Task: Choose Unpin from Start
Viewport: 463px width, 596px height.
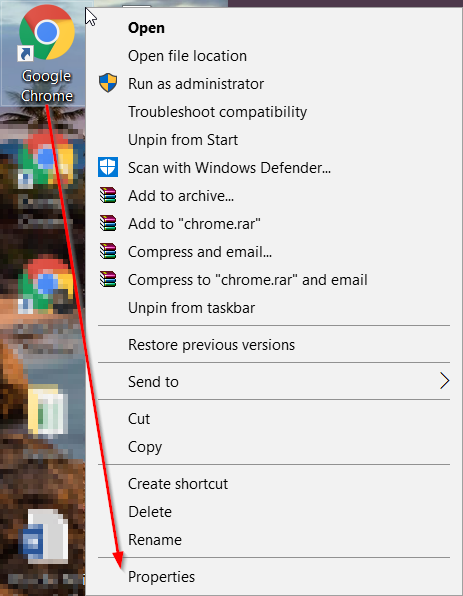Action: point(183,140)
